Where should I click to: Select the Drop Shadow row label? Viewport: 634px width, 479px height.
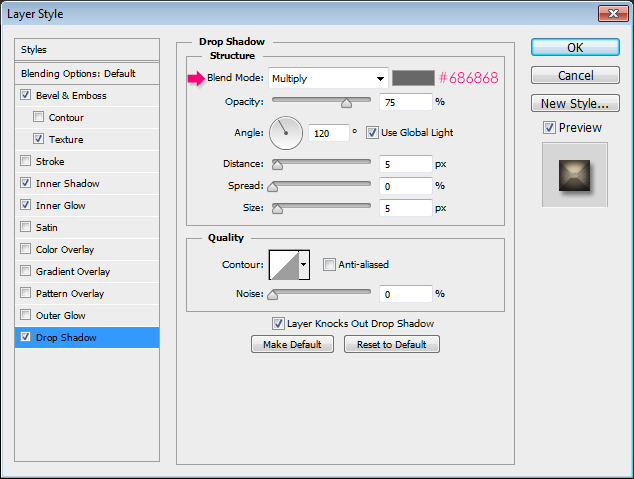tap(66, 337)
